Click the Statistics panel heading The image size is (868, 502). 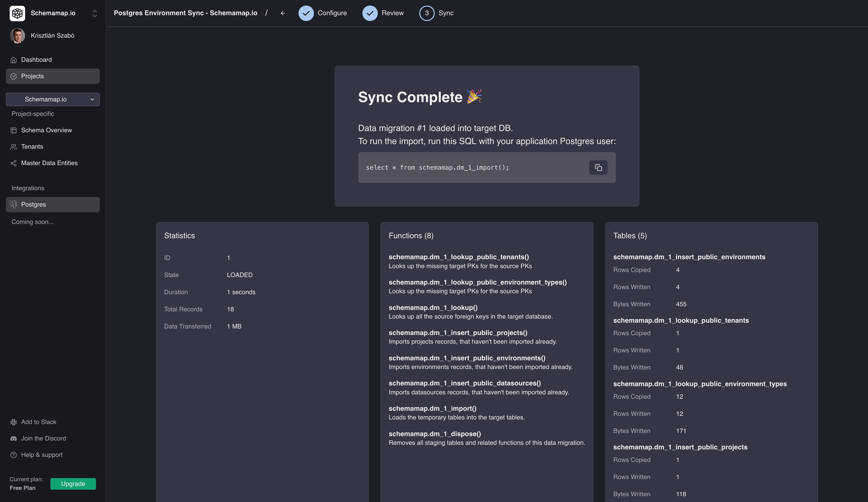point(179,236)
